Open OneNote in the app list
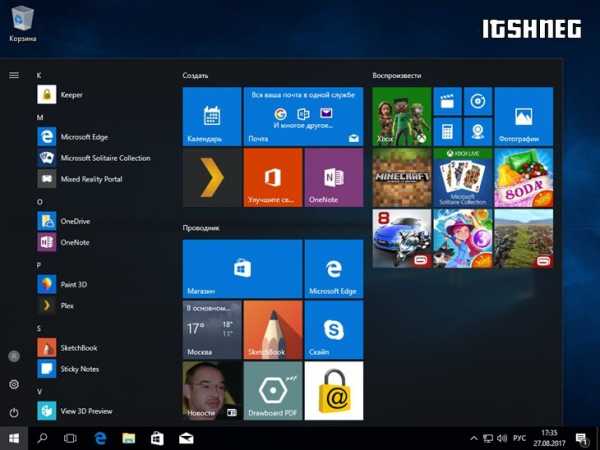This screenshot has height=450, width=600. pos(64,242)
